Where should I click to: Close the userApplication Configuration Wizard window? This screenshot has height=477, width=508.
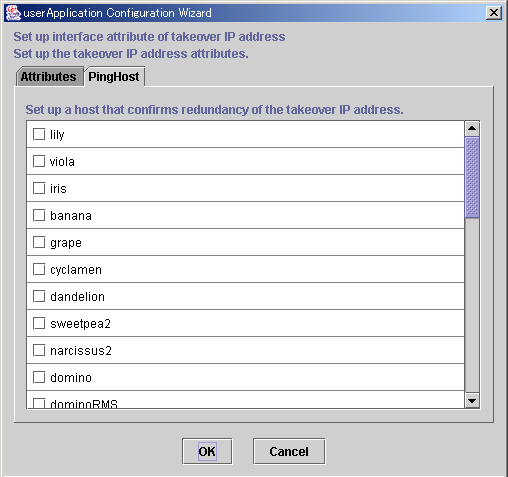point(494,13)
